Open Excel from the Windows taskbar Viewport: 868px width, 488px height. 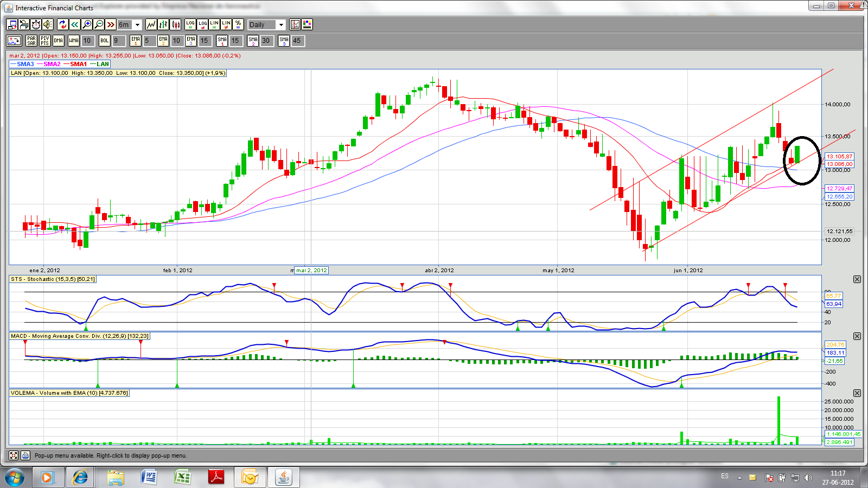pos(182,477)
